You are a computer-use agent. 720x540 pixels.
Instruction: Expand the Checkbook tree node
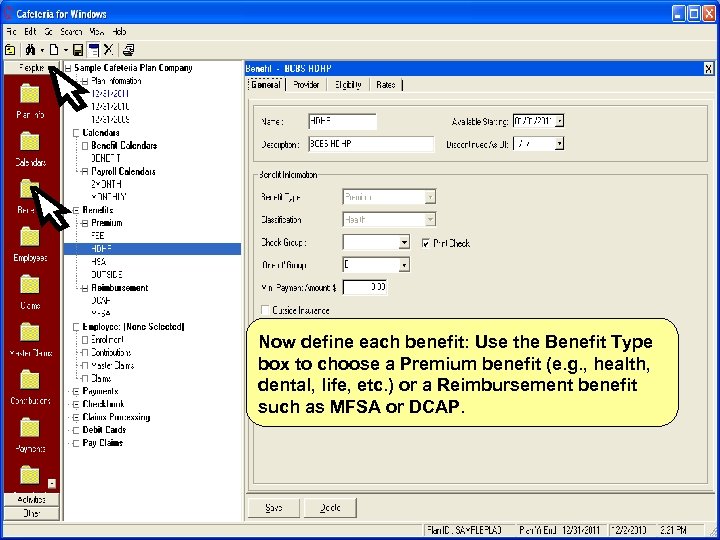tap(76, 405)
